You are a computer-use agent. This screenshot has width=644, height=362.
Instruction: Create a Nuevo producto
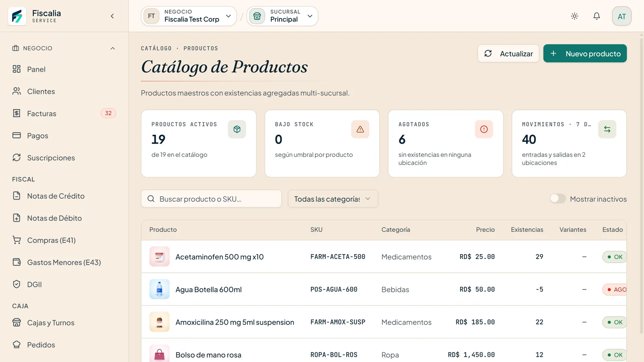585,53
